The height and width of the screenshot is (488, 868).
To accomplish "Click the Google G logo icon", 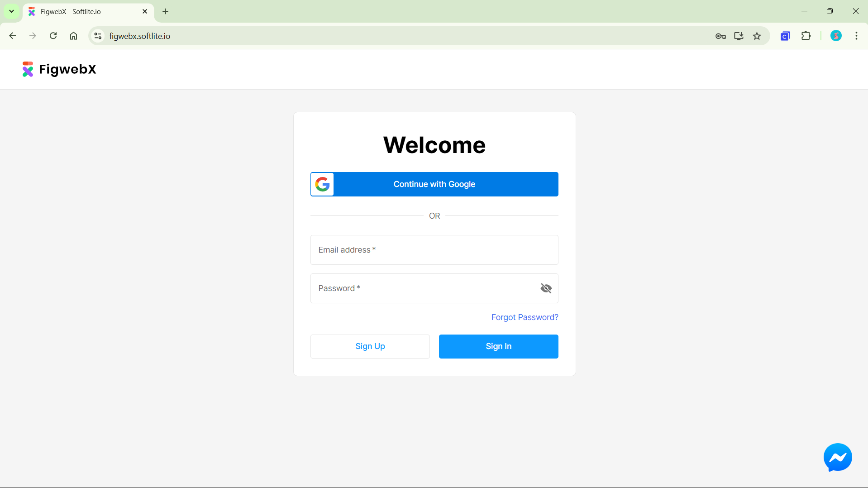I will coord(322,184).
